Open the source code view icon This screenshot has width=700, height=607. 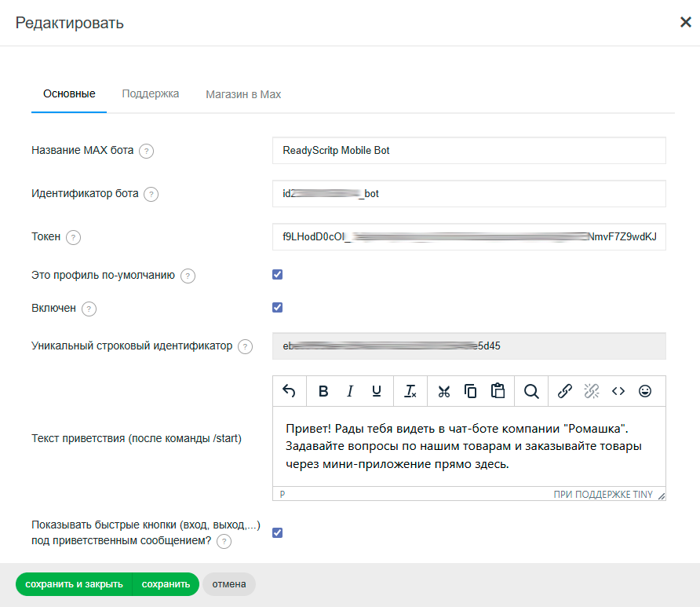618,391
